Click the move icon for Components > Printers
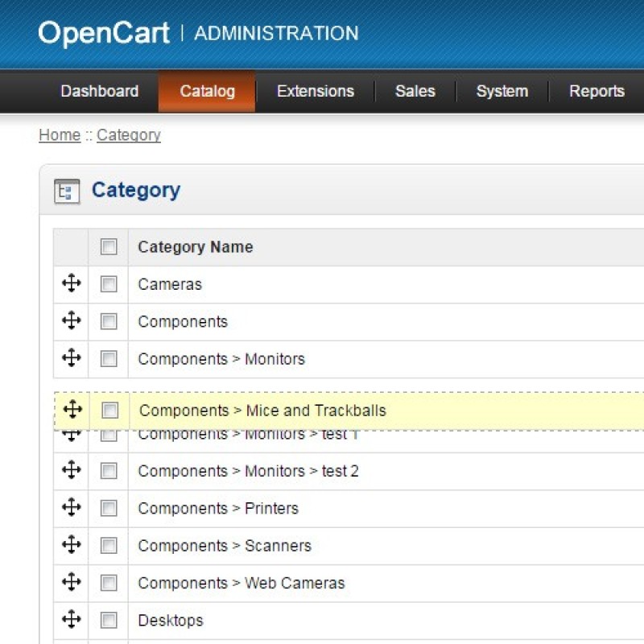644x644 pixels. [x=71, y=508]
